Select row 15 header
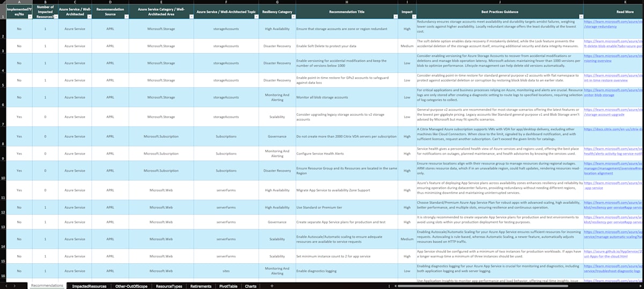Image resolution: width=644 pixels, height=289 pixels. 3,256
